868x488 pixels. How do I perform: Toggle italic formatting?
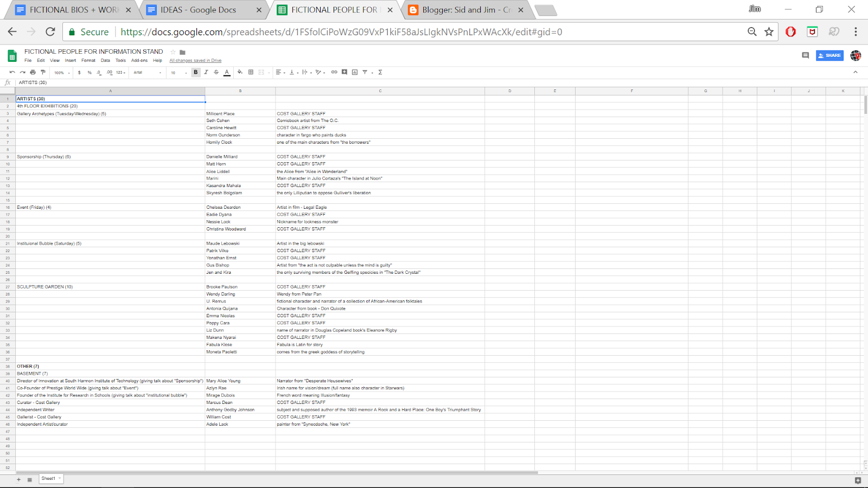(206, 72)
